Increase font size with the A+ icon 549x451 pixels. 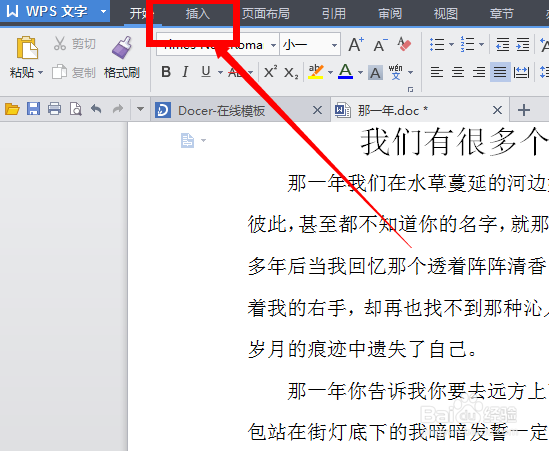pos(356,45)
